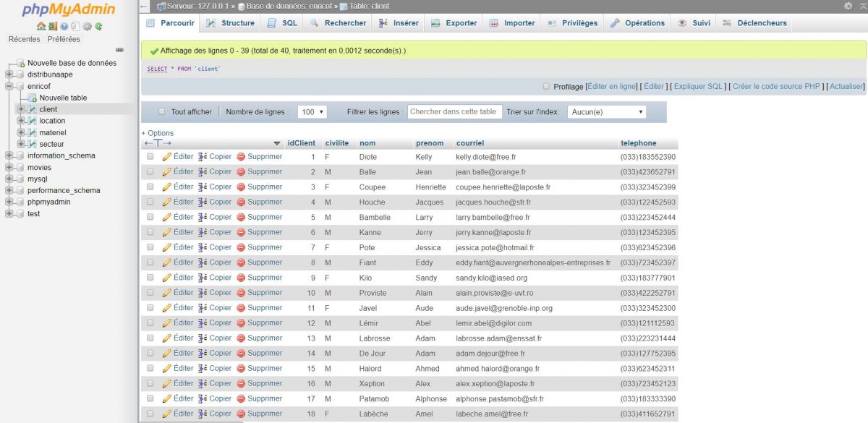
Task: Click the Home icon under phpMyAdmin logo
Action: point(41,27)
